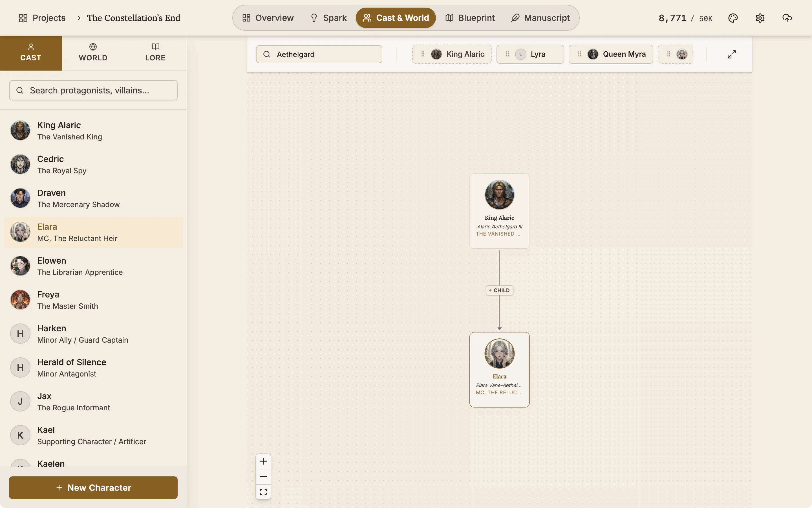Open the Blueprint section
The width and height of the screenshot is (812, 508).
tap(470, 18)
